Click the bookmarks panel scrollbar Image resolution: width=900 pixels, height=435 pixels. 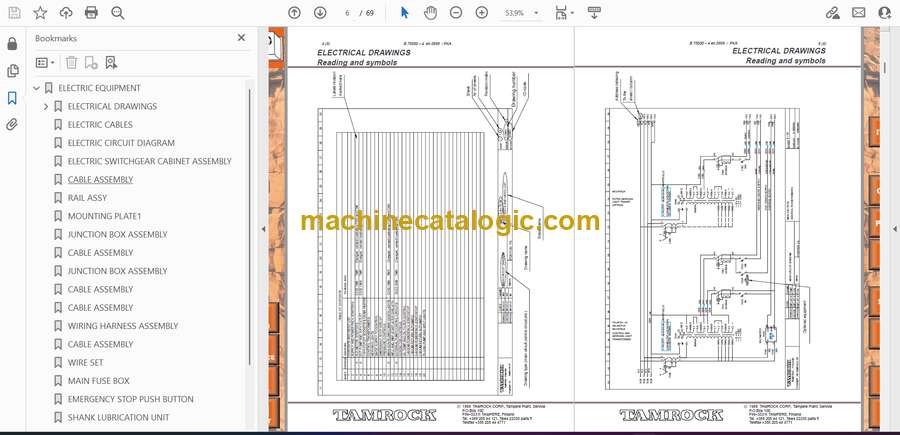click(x=249, y=227)
